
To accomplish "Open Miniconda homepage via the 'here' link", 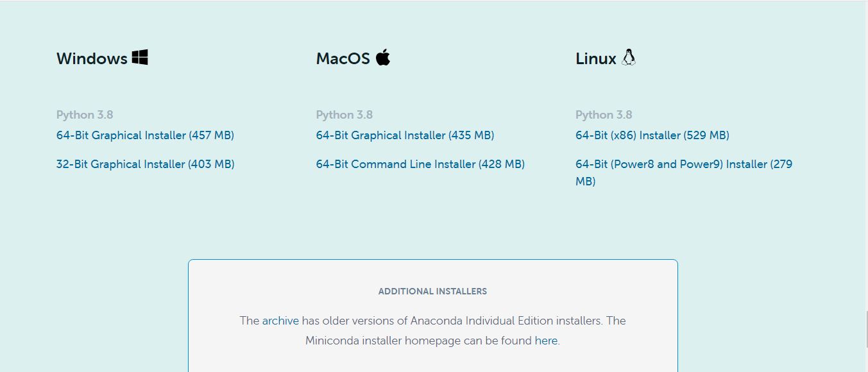I will [x=546, y=341].
